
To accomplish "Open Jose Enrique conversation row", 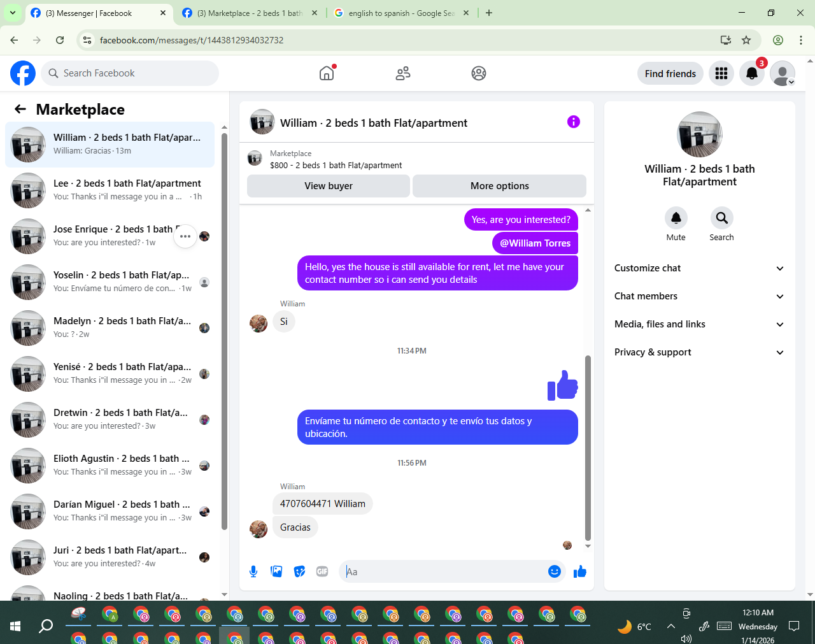I will (110, 236).
